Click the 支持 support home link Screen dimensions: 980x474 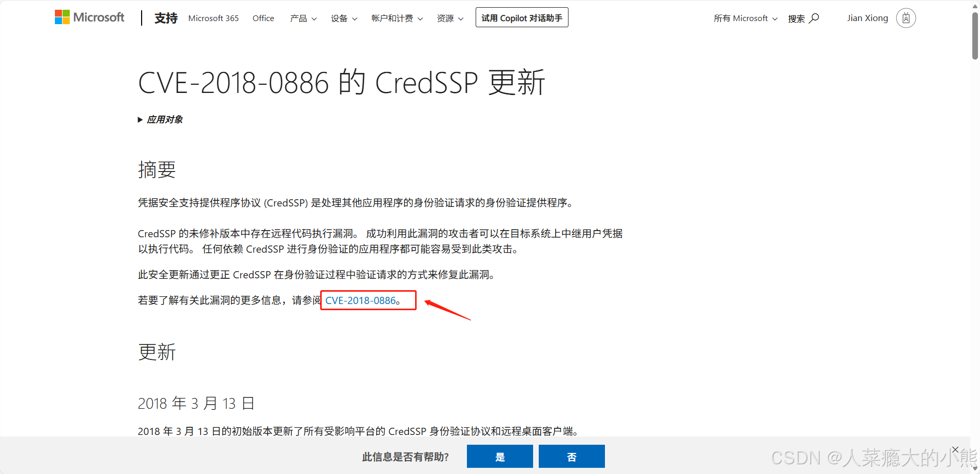[x=166, y=18]
